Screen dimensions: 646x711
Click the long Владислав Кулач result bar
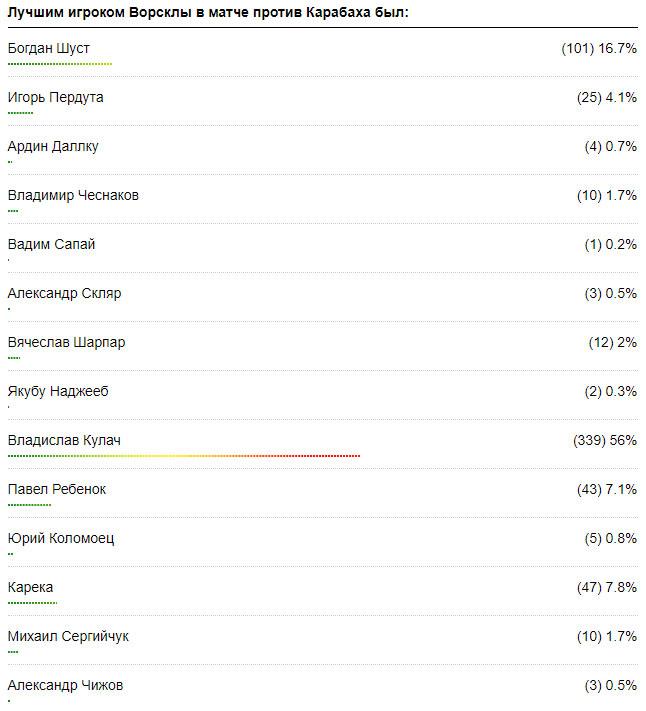tap(184, 456)
